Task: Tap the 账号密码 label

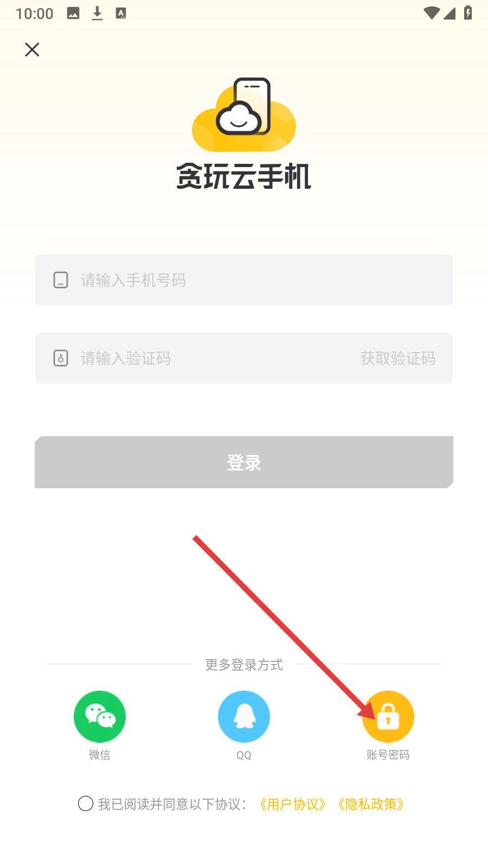Action: click(388, 755)
